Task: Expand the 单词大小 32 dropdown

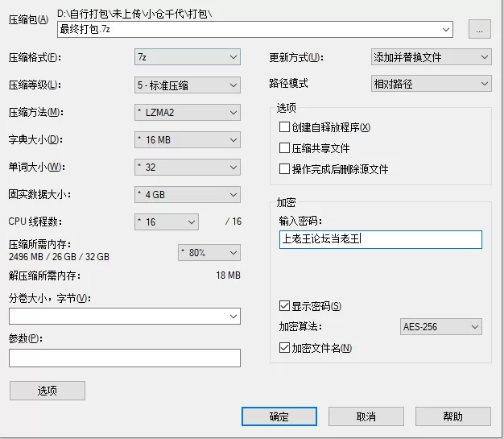Action: pos(188,167)
